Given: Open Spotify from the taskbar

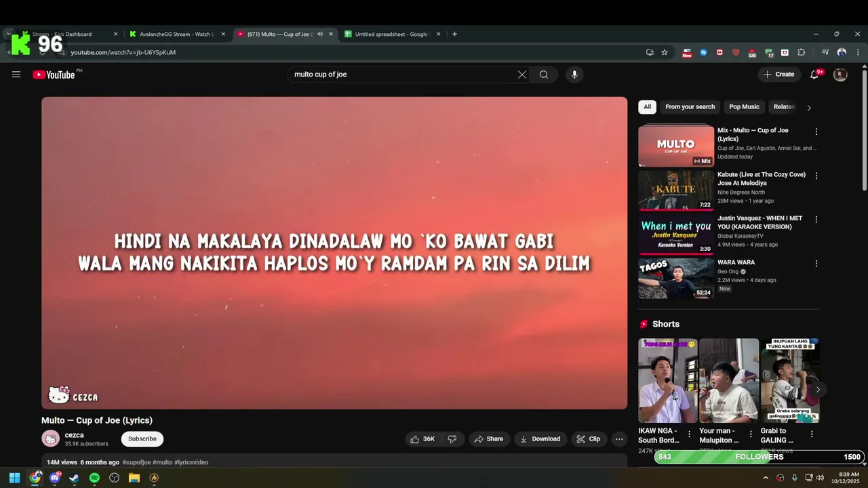Looking at the screenshot, I should 94,478.
